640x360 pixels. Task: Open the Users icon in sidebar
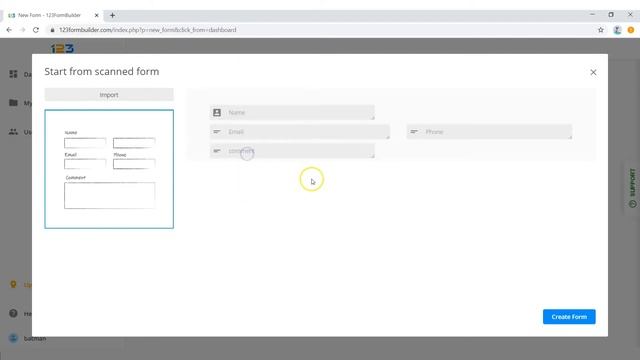coord(13,132)
